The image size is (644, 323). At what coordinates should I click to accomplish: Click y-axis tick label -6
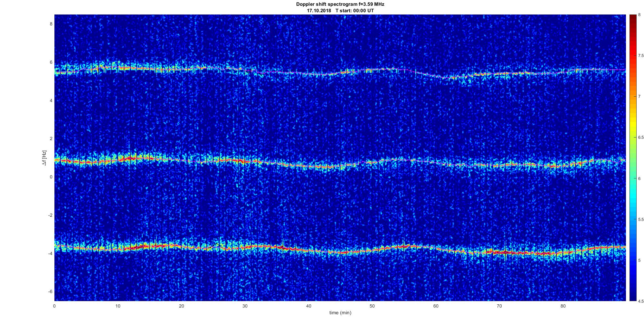[50, 291]
